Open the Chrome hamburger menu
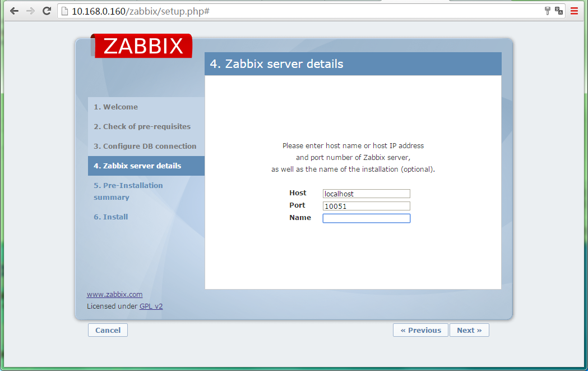 pos(574,11)
